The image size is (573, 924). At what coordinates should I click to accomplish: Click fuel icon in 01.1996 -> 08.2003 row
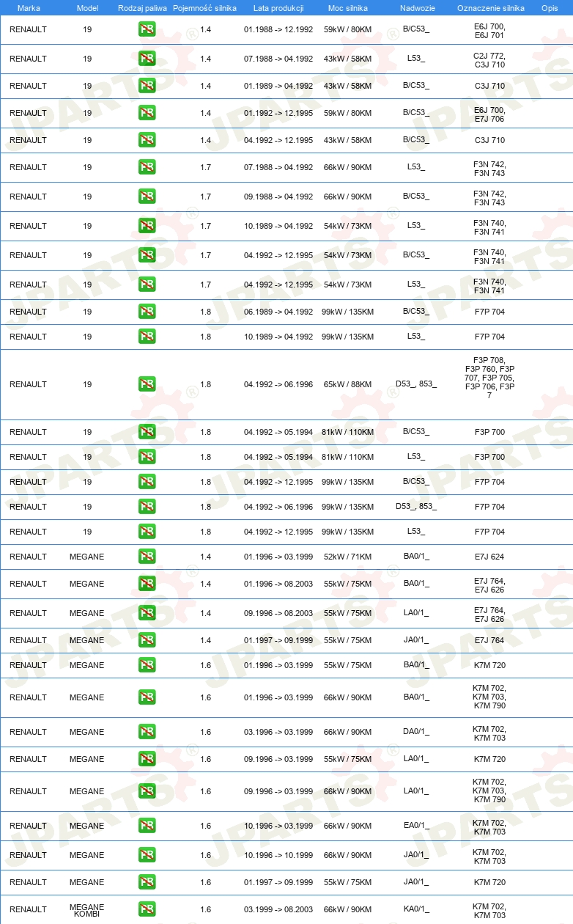point(147,584)
